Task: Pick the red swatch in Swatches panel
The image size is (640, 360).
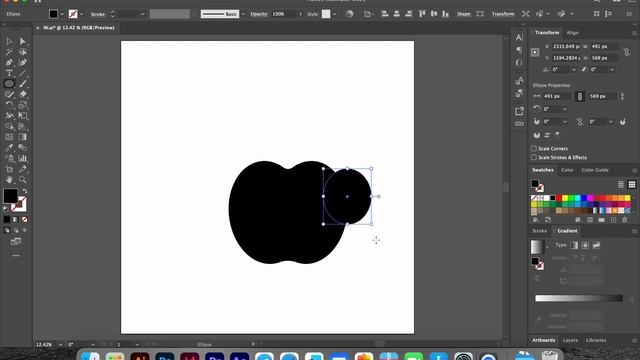Action: pos(559,198)
